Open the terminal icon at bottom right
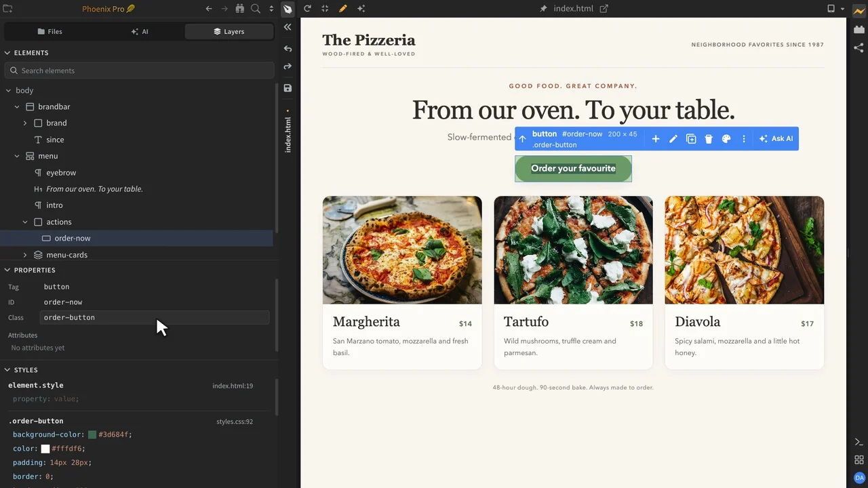The width and height of the screenshot is (868, 488). (859, 442)
